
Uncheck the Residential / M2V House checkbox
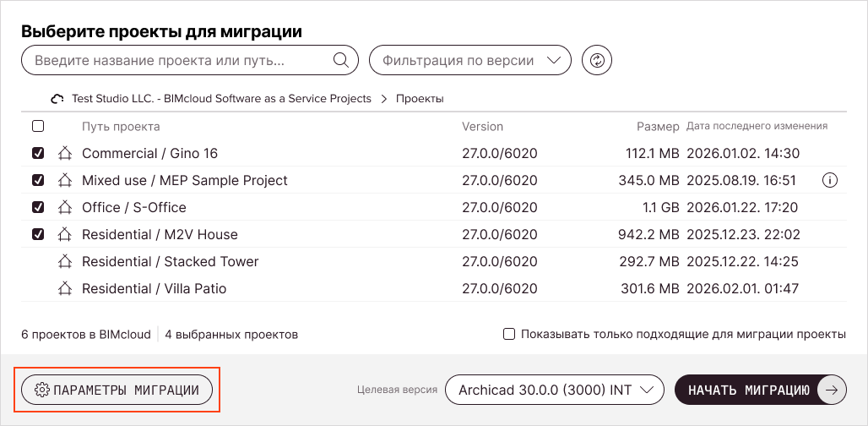38,234
